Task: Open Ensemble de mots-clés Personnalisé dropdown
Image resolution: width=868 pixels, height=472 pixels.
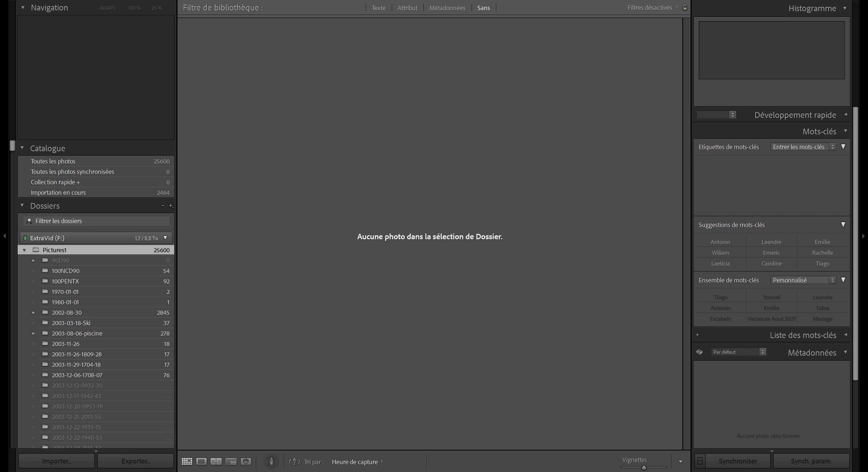Action: pos(803,280)
